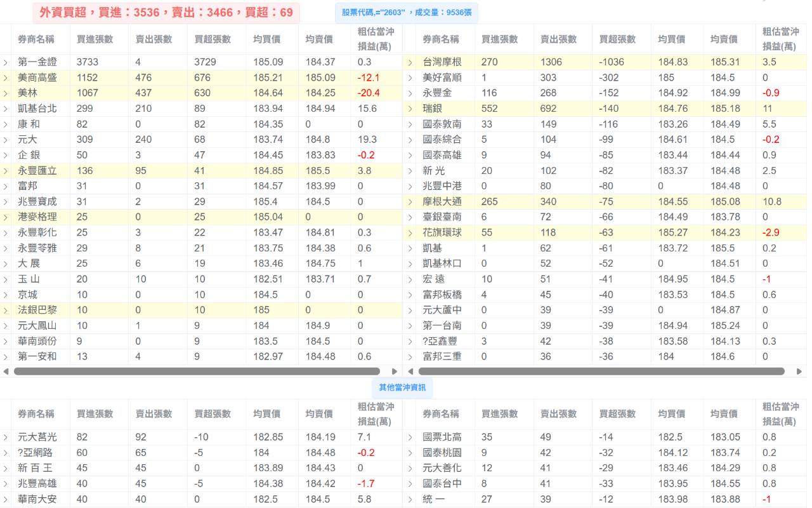Expand the 元大莒光 row in bottom table

point(5,437)
